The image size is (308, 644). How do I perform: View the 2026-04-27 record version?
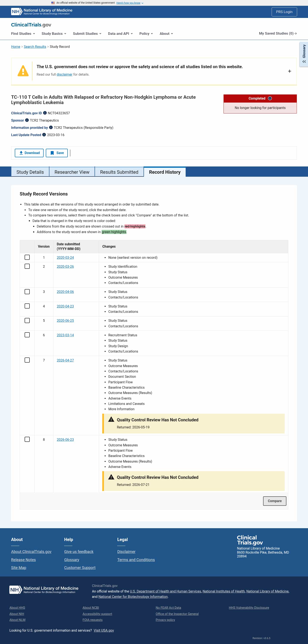tap(65, 360)
